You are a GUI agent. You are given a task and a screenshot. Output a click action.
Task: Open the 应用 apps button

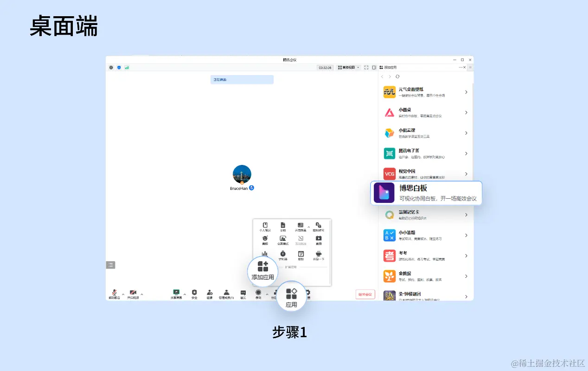(291, 296)
